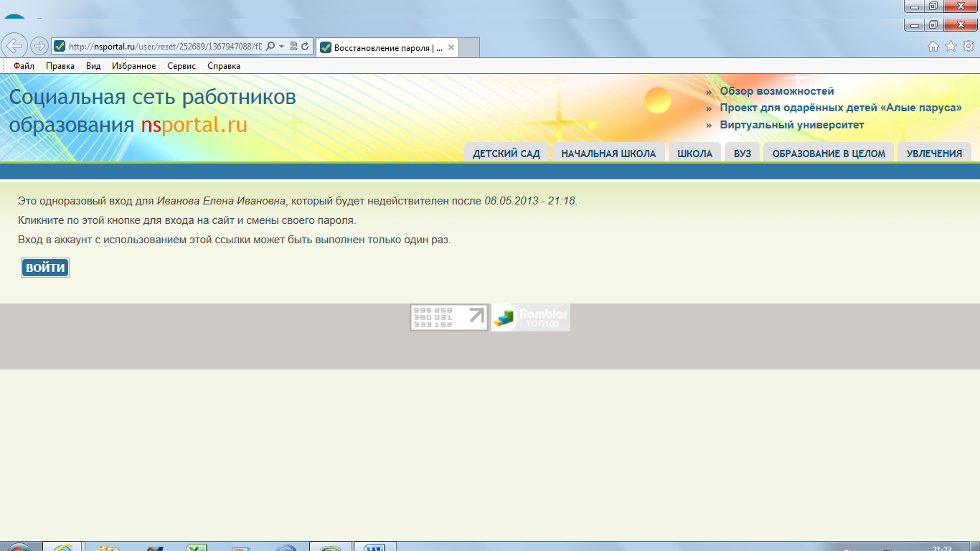Open the file explorer taskbar icon
980x551 pixels.
108,547
